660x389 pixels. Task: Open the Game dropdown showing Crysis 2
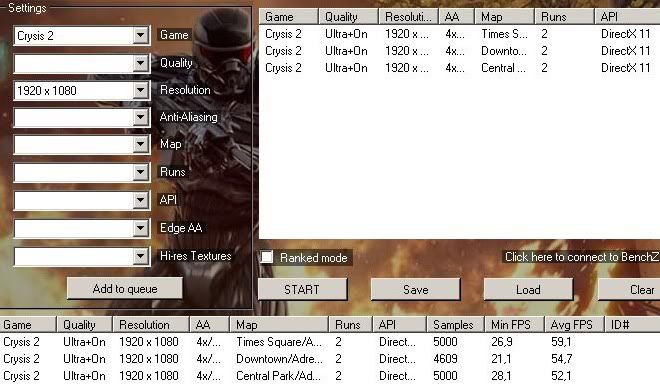tap(82, 36)
